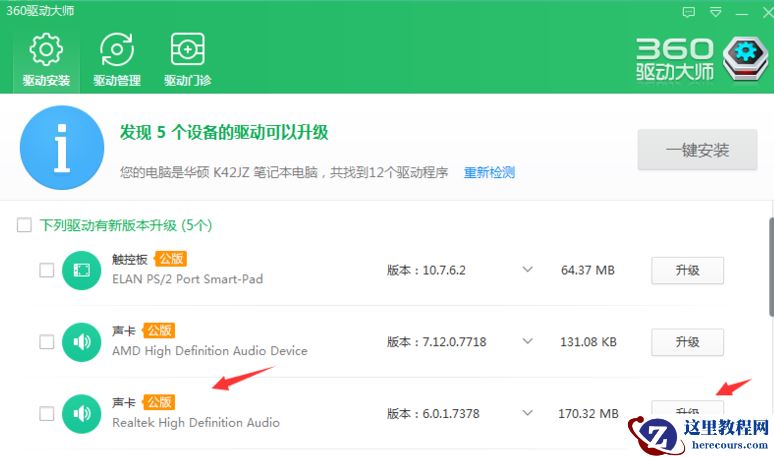Open the 驱动安装 tab

(46, 60)
